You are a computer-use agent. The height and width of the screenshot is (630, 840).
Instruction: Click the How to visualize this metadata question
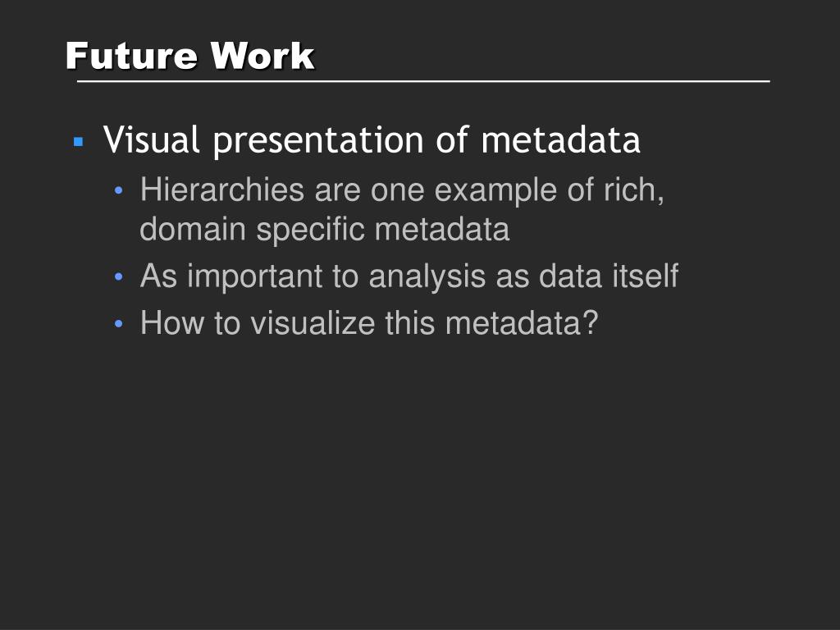(368, 323)
